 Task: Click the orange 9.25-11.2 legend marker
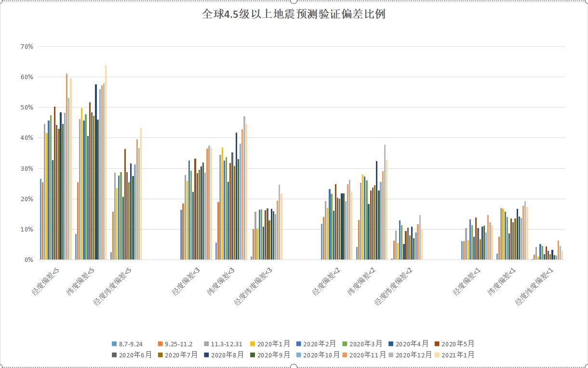[161, 343]
